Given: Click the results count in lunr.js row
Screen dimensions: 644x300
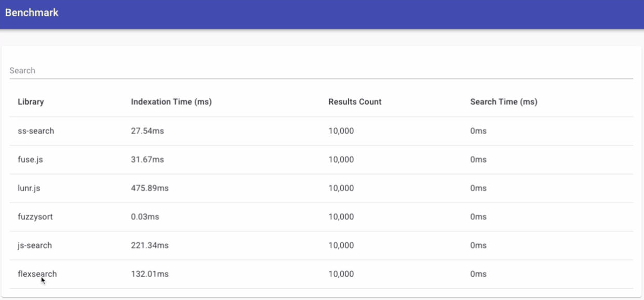Looking at the screenshot, I should click(x=341, y=188).
